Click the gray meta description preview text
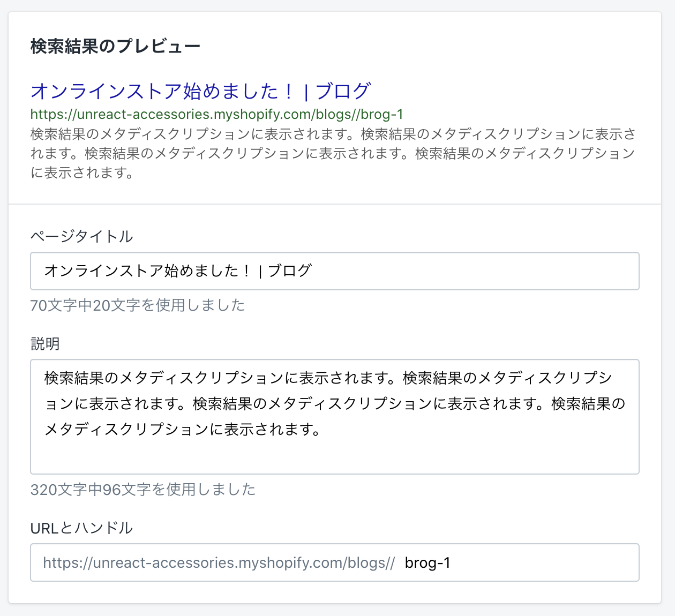675x616 pixels. point(332,153)
